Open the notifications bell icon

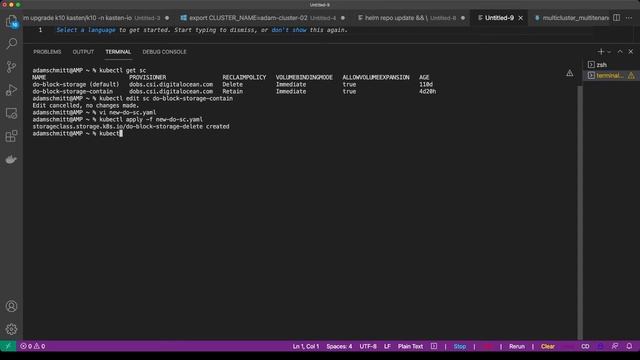(x=629, y=346)
